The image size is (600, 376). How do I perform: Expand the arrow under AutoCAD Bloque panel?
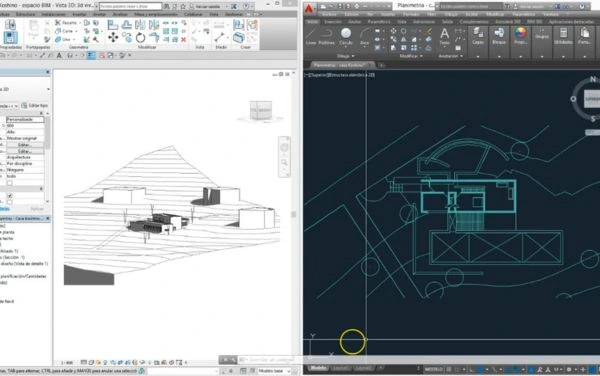(x=499, y=57)
